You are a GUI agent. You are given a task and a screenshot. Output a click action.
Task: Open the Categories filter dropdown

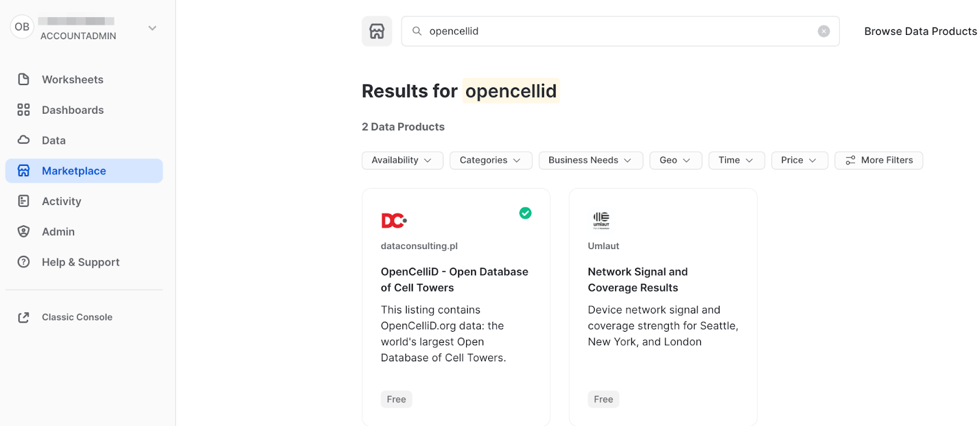[490, 160]
